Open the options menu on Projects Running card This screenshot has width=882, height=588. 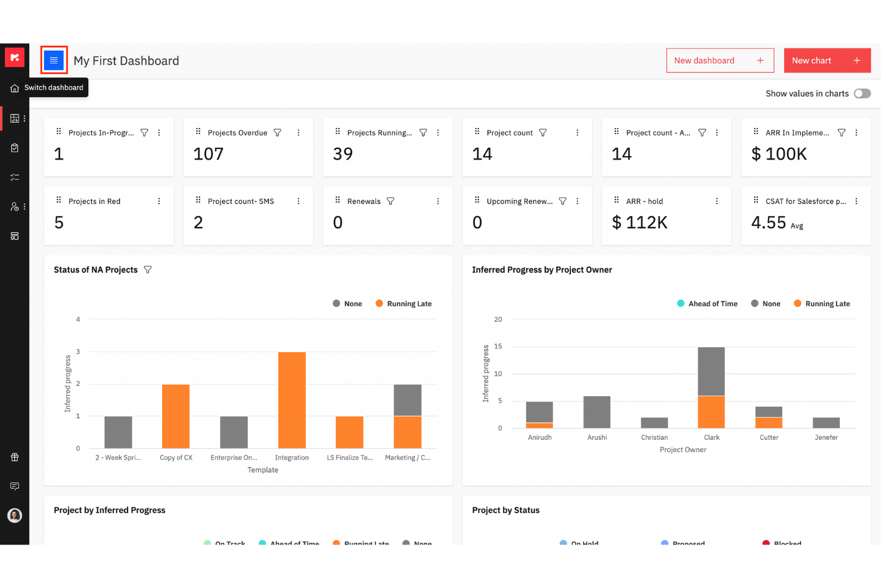click(x=438, y=133)
